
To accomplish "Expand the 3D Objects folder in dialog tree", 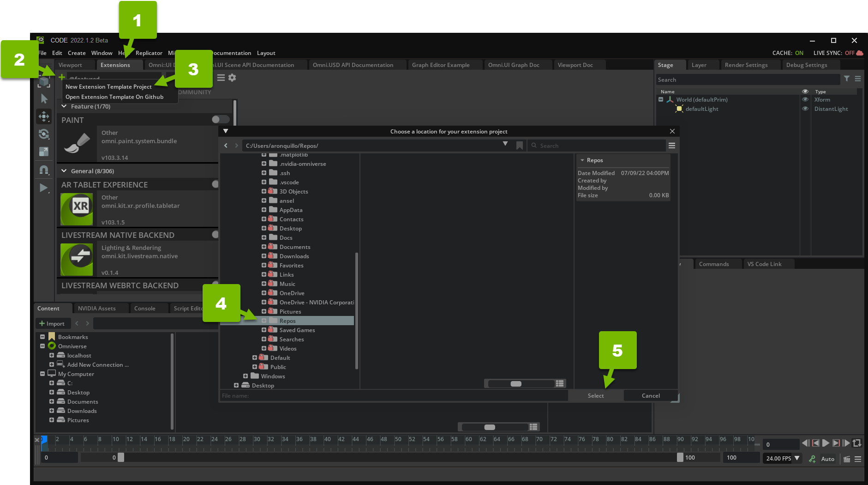I will 264,191.
